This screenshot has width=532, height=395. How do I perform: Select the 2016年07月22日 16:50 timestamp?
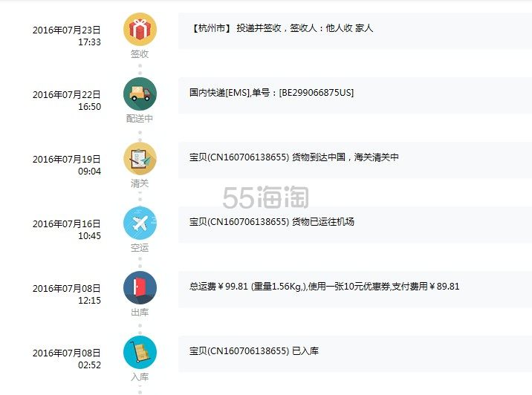pyautogui.click(x=67, y=100)
